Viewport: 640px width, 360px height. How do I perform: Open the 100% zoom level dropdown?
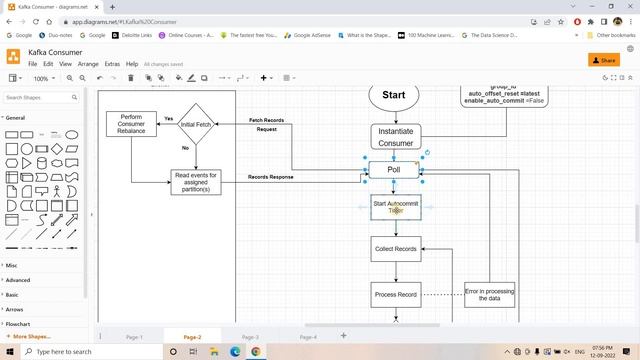pos(44,78)
